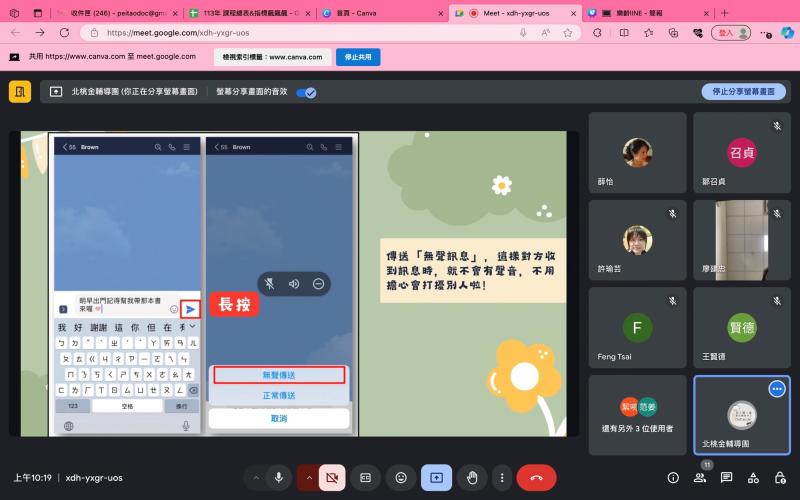
Task: Open the emoji reactions button
Action: pyautogui.click(x=401, y=478)
